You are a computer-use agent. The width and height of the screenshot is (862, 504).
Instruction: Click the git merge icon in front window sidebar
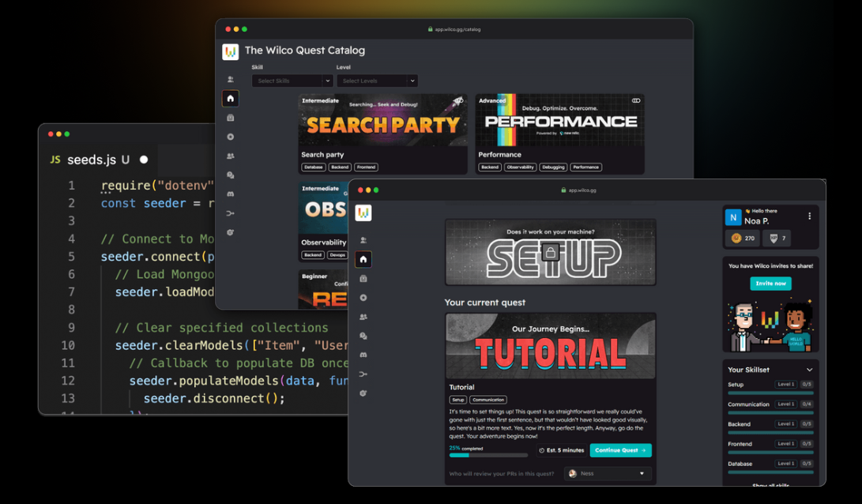coord(363,374)
